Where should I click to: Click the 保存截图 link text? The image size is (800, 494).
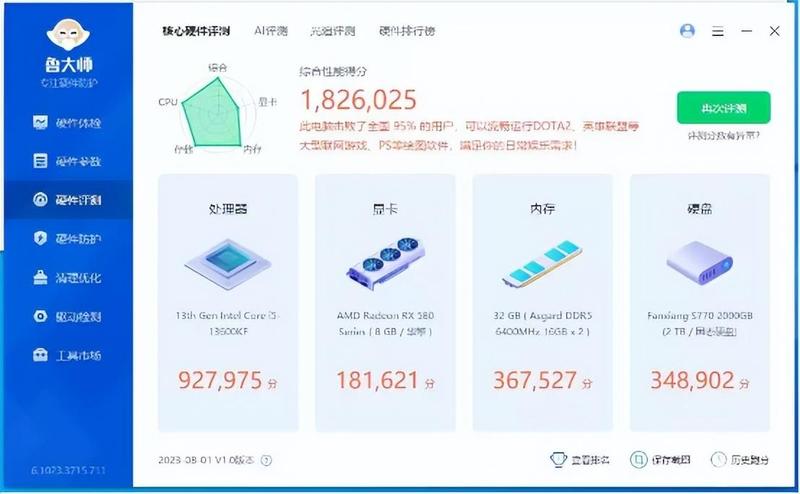tap(670, 460)
